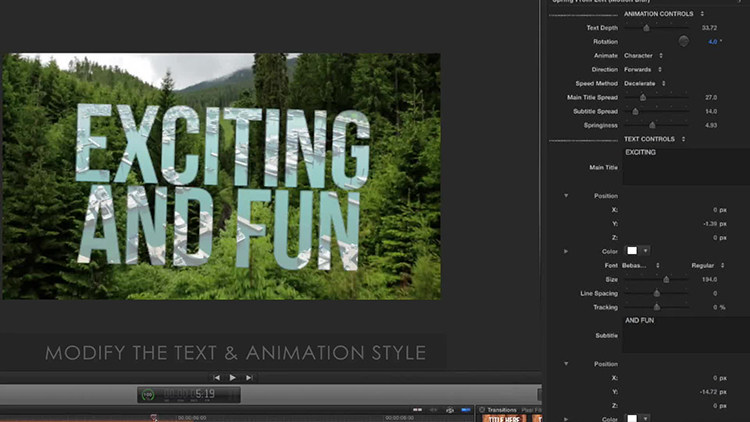Click the Subtitle Spread value 14.0
750x422 pixels.
click(711, 111)
